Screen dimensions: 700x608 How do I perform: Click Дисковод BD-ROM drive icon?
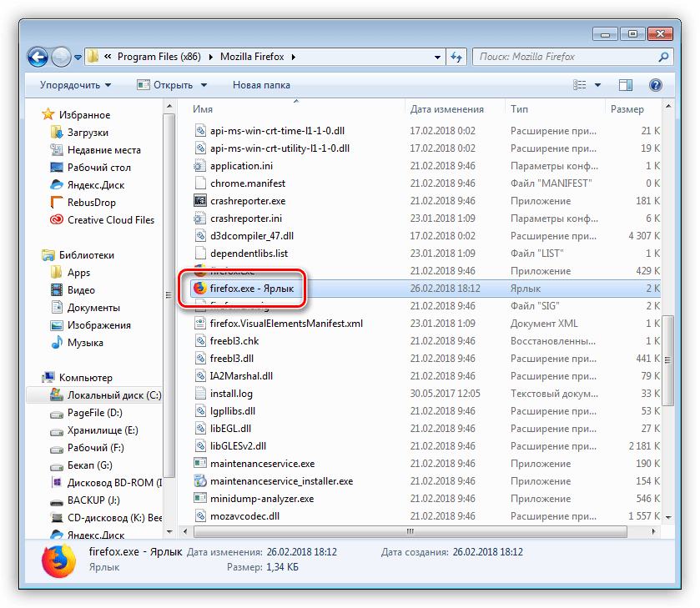click(57, 483)
